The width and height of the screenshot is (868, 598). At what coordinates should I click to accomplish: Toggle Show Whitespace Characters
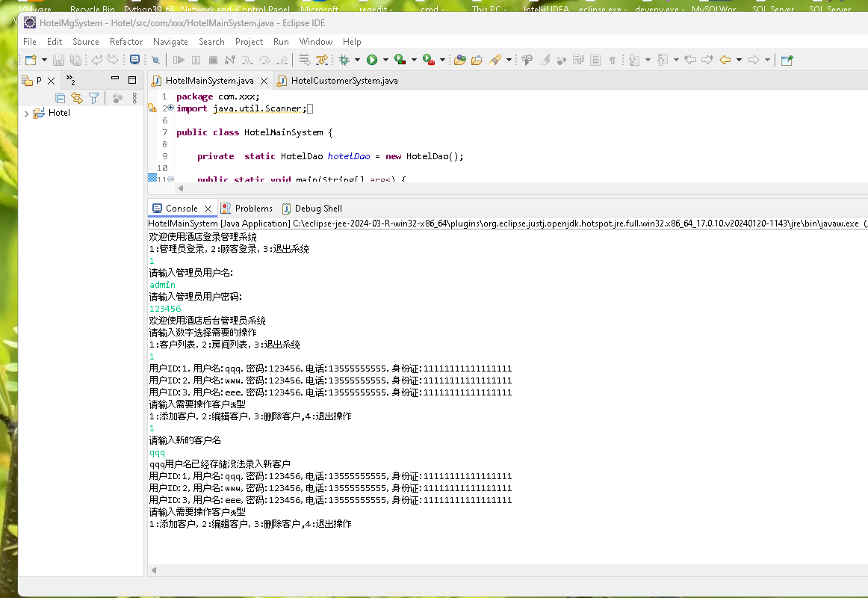pos(611,59)
